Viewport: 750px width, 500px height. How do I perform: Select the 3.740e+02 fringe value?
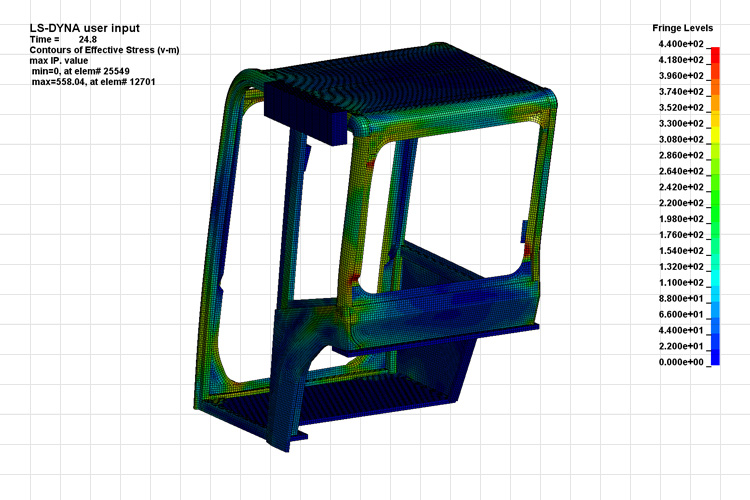tap(681, 92)
